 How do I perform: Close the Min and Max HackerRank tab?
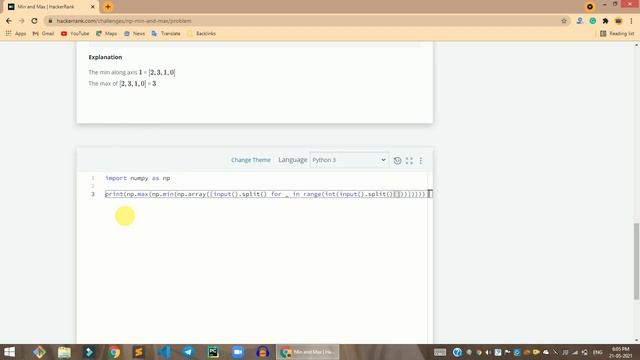(93, 7)
